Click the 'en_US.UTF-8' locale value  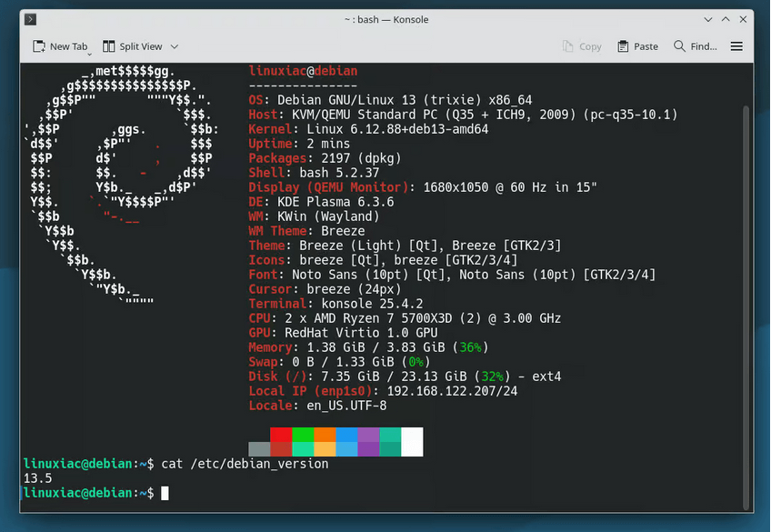[x=346, y=406]
